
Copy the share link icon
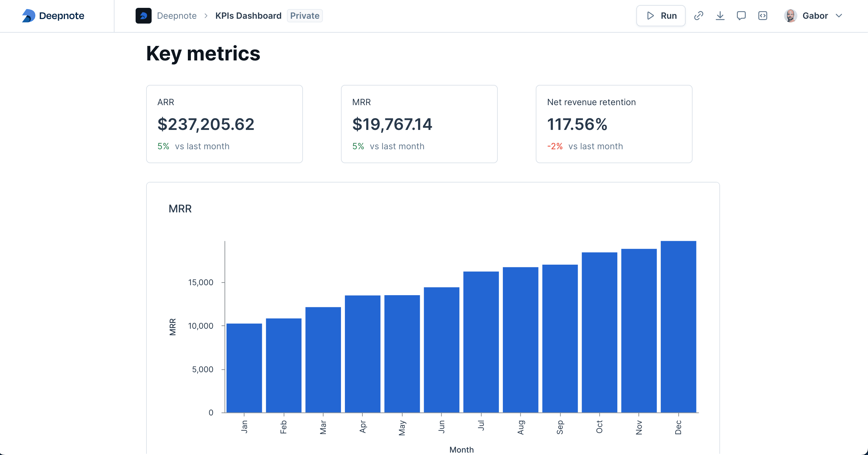tap(699, 16)
